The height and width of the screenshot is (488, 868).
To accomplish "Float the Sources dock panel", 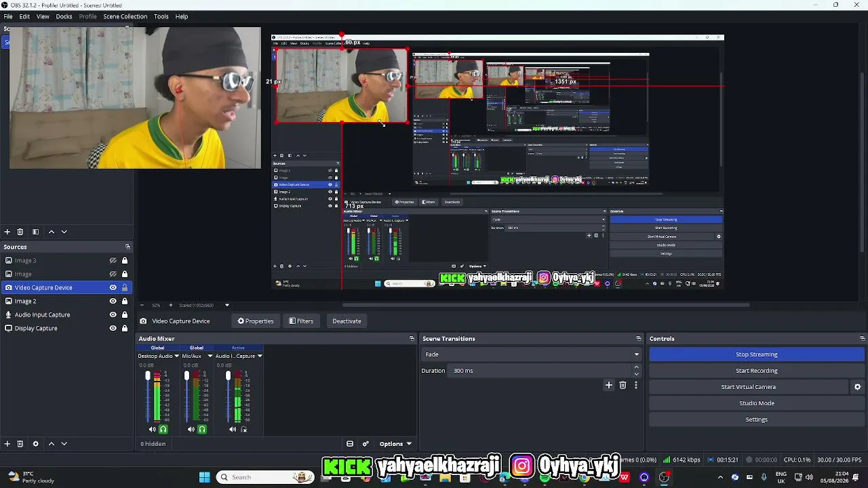I will click(127, 247).
